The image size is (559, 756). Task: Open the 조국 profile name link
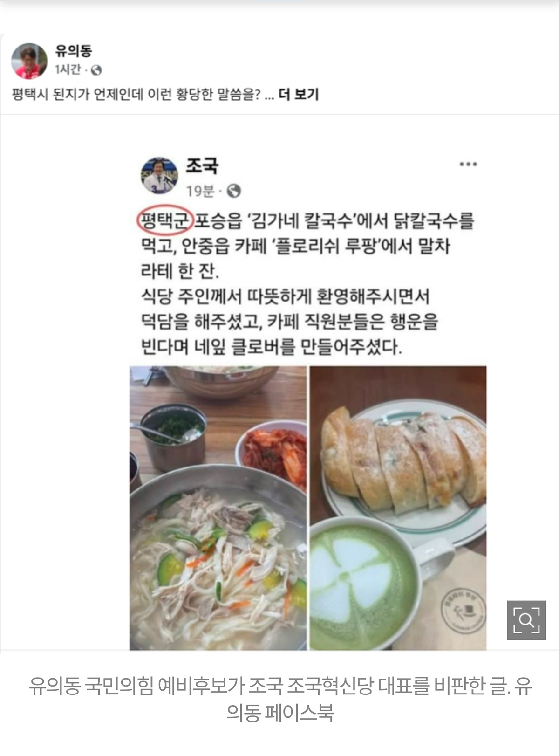pos(202,165)
